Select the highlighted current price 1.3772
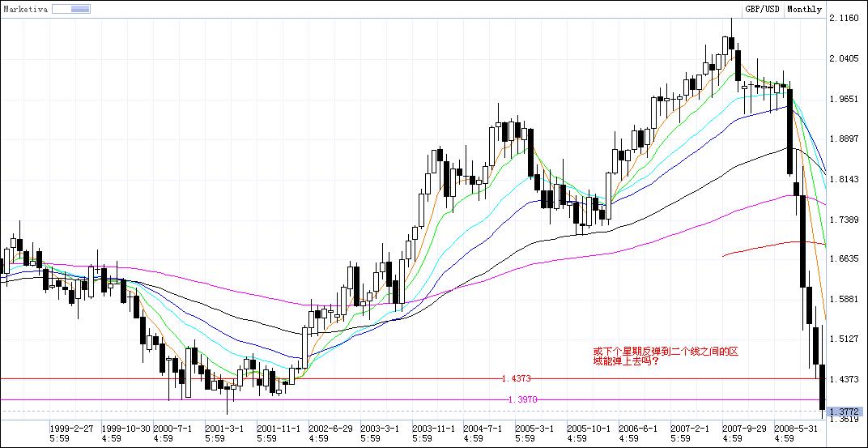 pyautogui.click(x=845, y=412)
